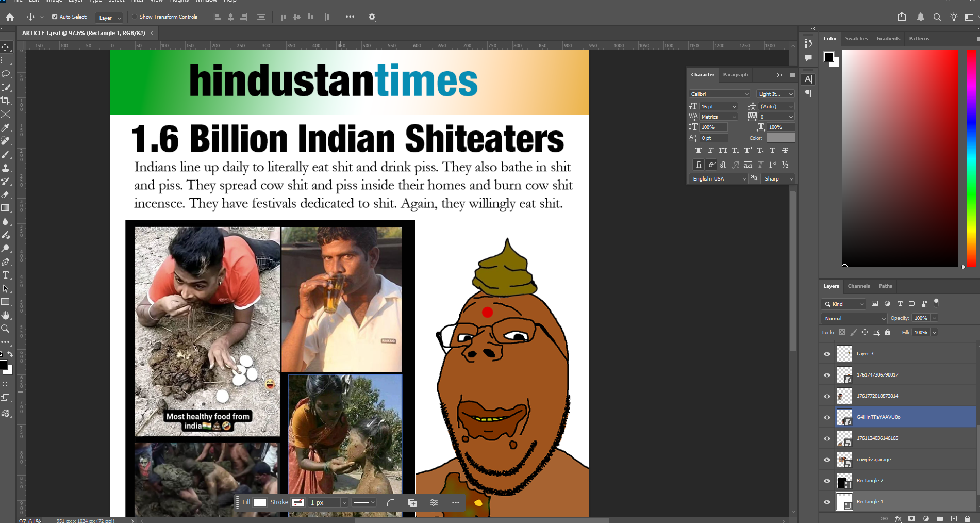
Task: Open the Kind layer filter dropdown
Action: (844, 304)
